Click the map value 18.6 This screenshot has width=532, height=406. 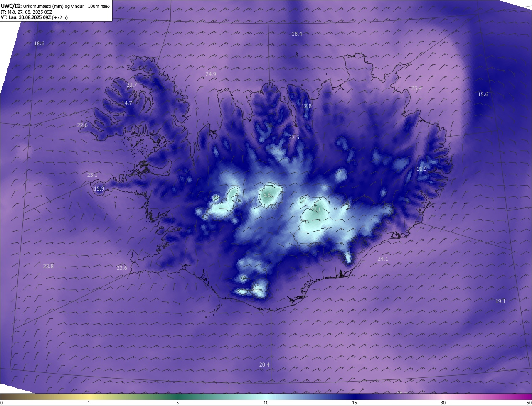[39, 43]
